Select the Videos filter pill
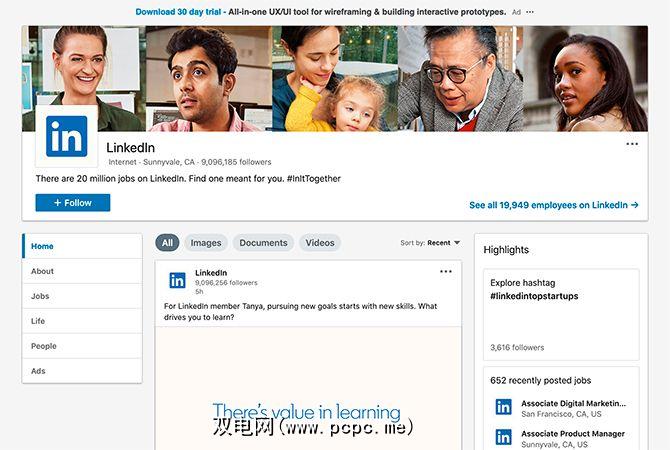The width and height of the screenshot is (670, 450). [320, 243]
